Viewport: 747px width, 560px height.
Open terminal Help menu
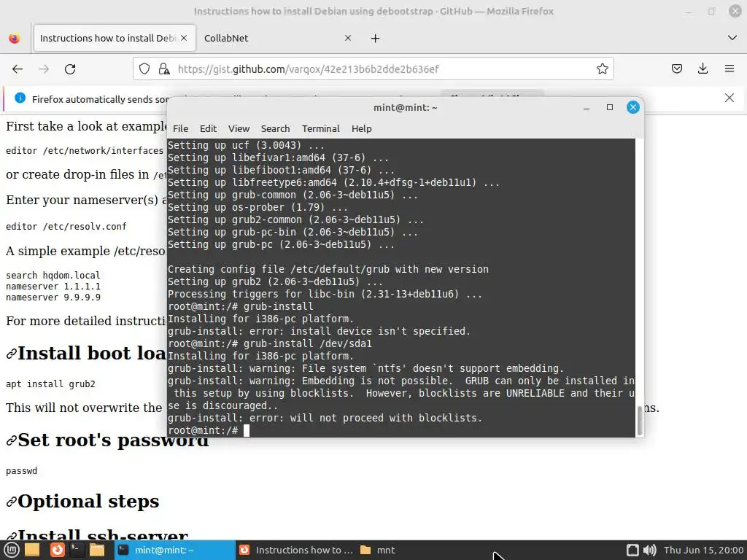pyautogui.click(x=362, y=128)
